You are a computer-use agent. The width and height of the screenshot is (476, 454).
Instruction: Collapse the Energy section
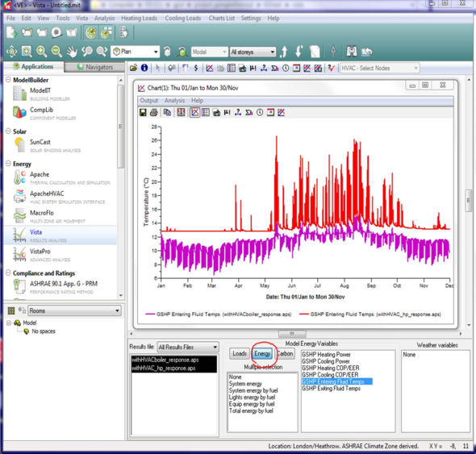tap(9, 164)
